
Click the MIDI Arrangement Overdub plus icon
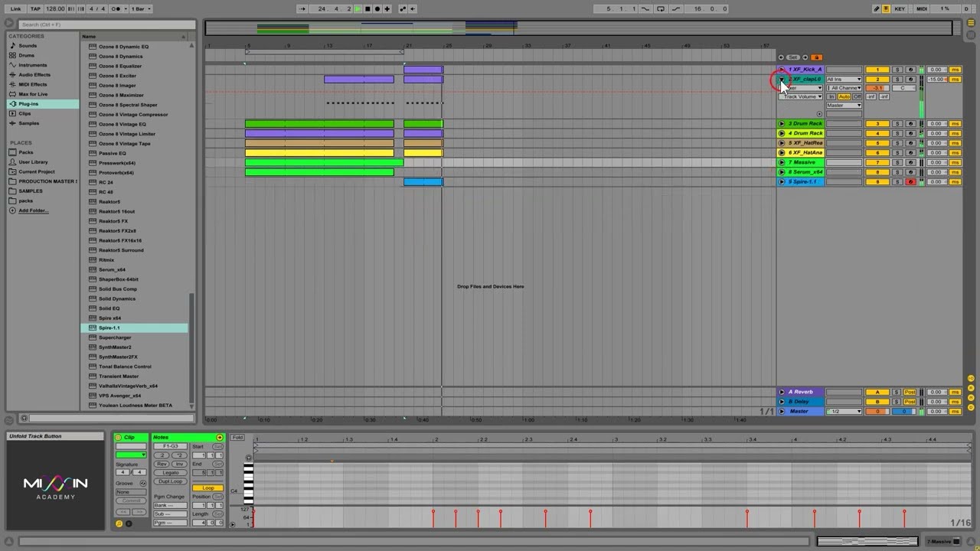(x=387, y=8)
